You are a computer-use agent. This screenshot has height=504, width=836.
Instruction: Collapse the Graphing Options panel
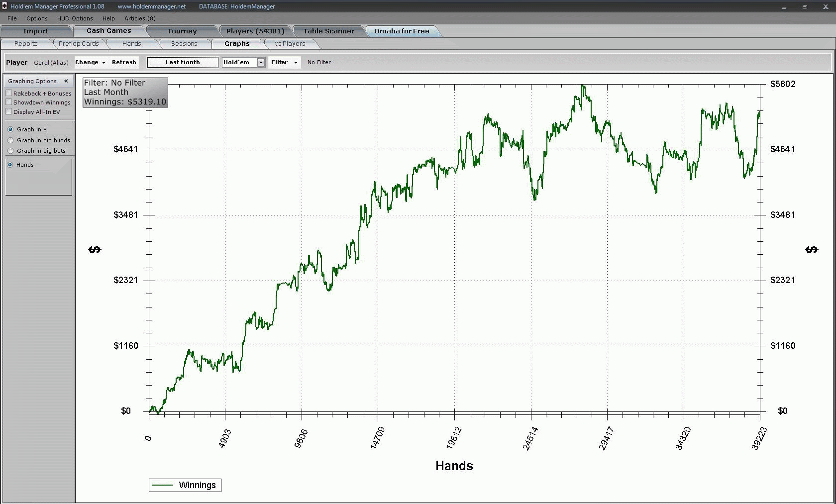click(x=66, y=81)
